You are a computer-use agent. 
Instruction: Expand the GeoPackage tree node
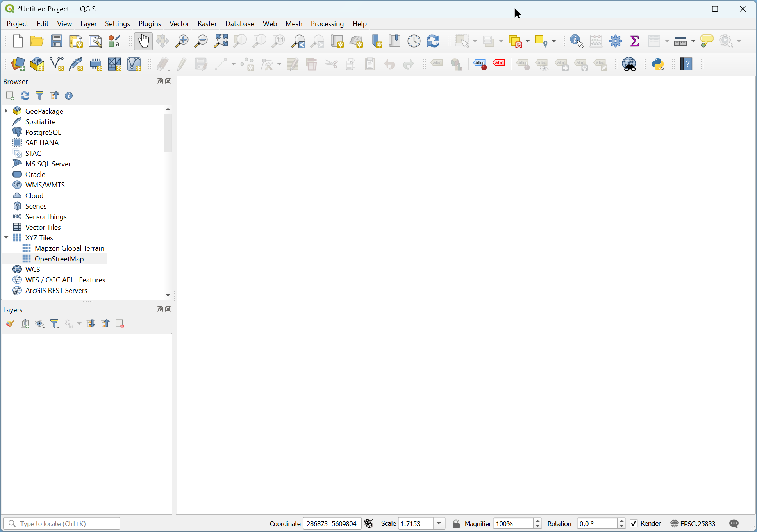6,111
